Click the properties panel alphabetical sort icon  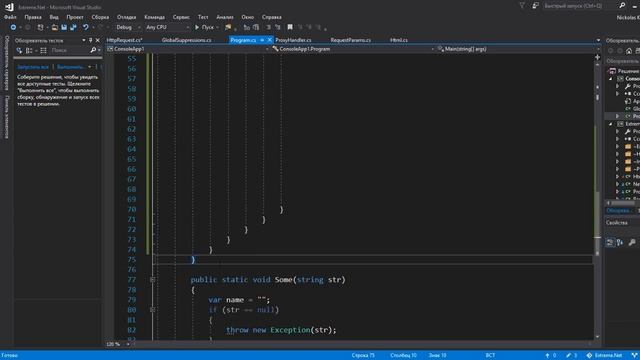tap(620, 242)
